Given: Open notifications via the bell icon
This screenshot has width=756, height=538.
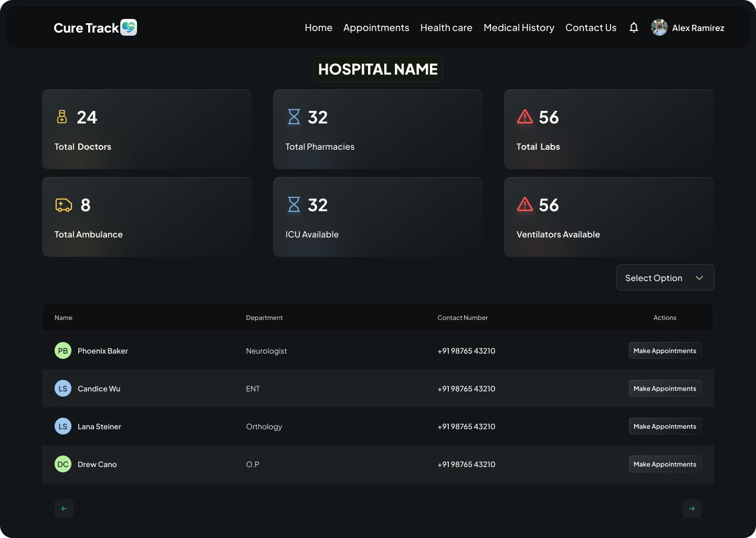Looking at the screenshot, I should tap(634, 27).
